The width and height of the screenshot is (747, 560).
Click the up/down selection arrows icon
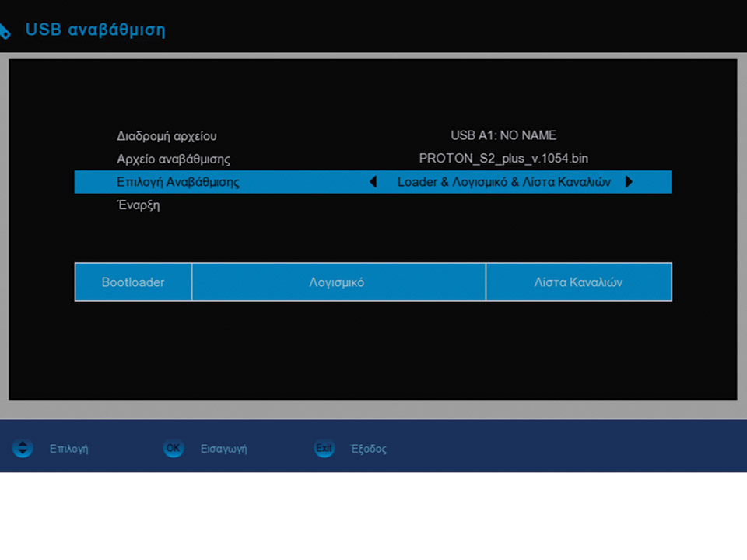point(23,449)
